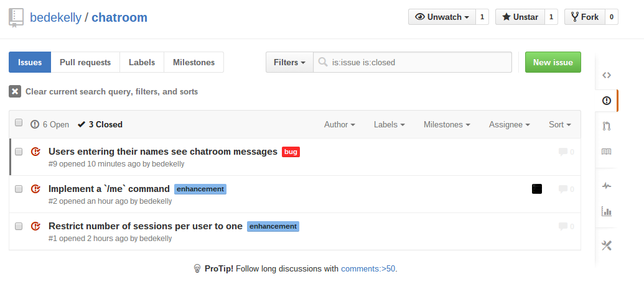The height and width of the screenshot is (292, 644).
Task: Expand the Labels filter dropdown
Action: [390, 125]
